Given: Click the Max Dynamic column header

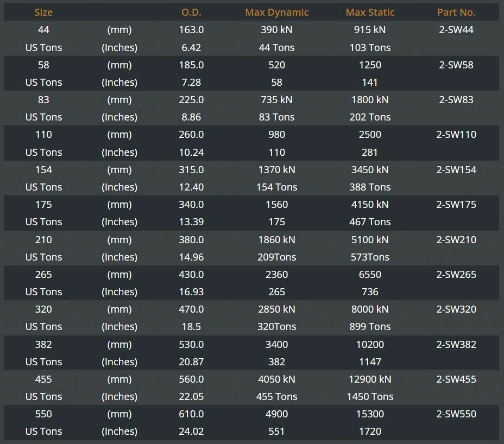Looking at the screenshot, I should (x=276, y=12).
